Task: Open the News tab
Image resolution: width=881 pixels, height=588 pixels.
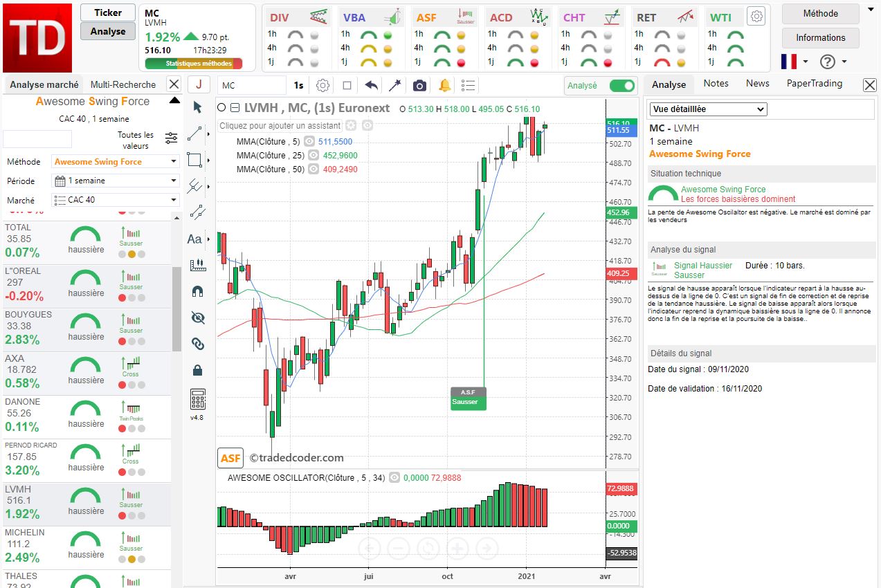Action: pyautogui.click(x=758, y=83)
